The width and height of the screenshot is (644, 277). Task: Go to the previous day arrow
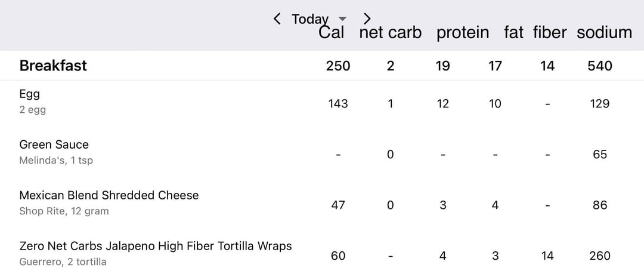coord(277,19)
